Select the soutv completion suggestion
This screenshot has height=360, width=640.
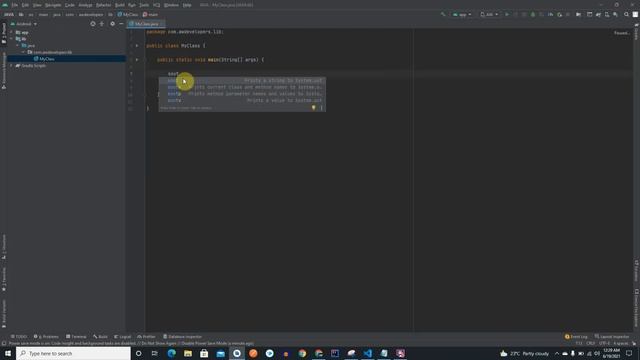(x=242, y=100)
